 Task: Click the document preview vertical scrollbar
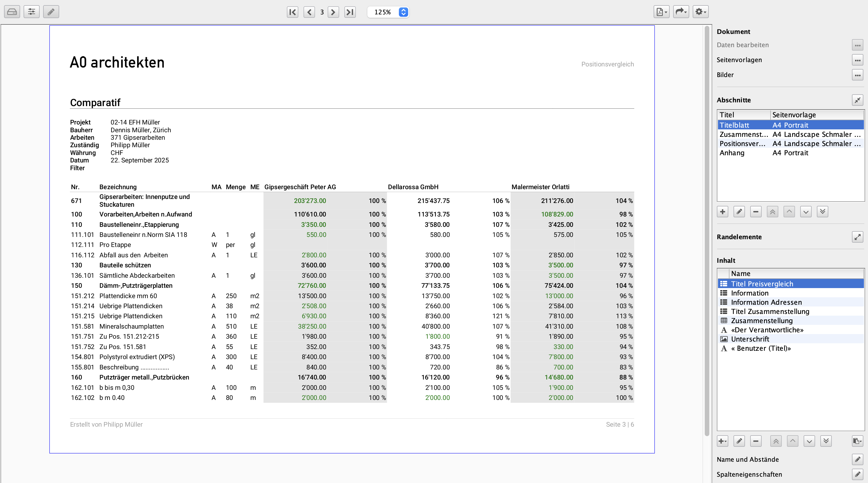click(706, 236)
